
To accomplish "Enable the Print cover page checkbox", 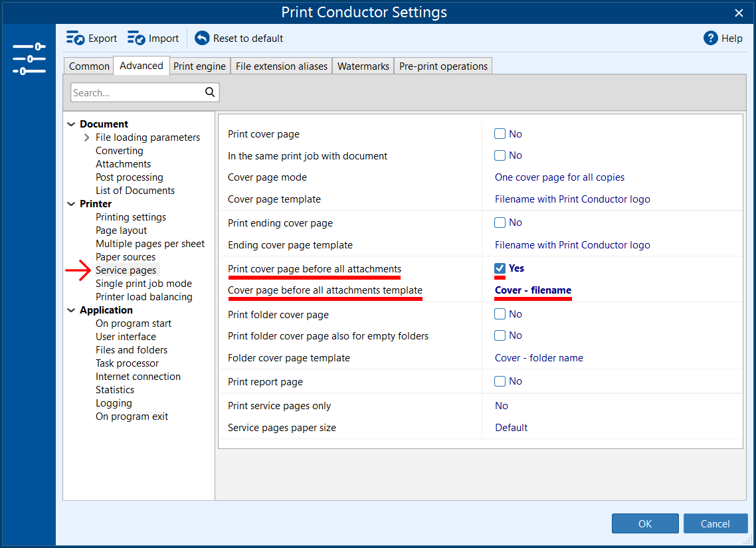I will (x=500, y=134).
